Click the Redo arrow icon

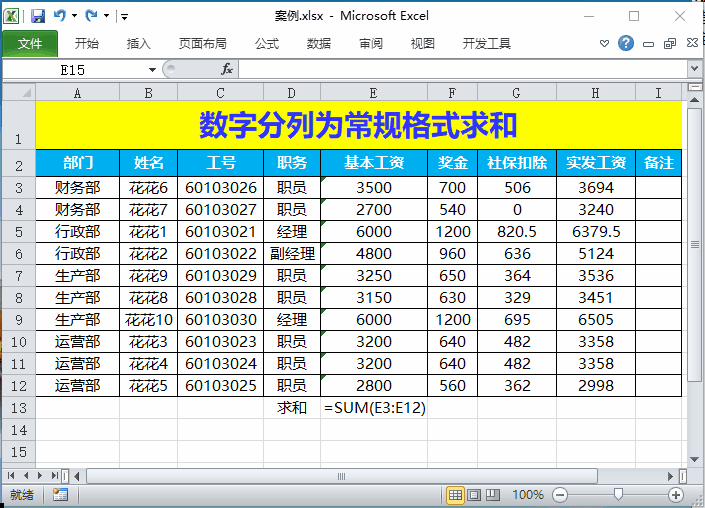[91, 16]
